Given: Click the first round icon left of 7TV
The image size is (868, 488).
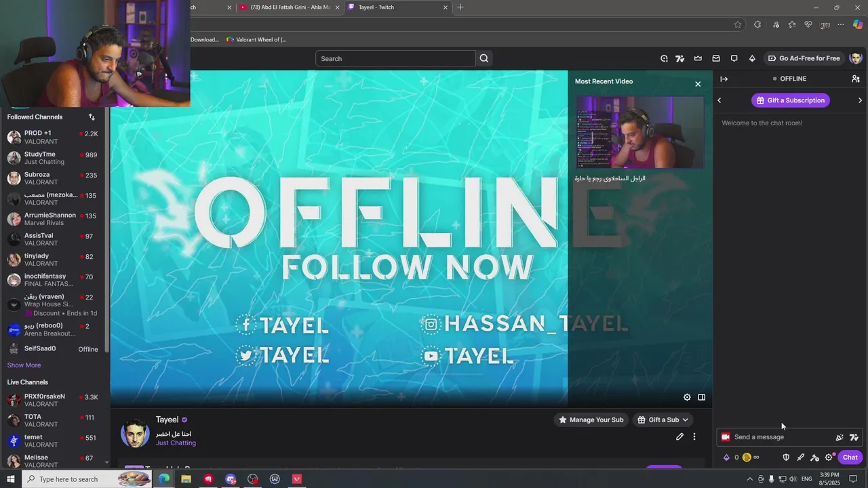Looking at the screenshot, I should [664, 58].
